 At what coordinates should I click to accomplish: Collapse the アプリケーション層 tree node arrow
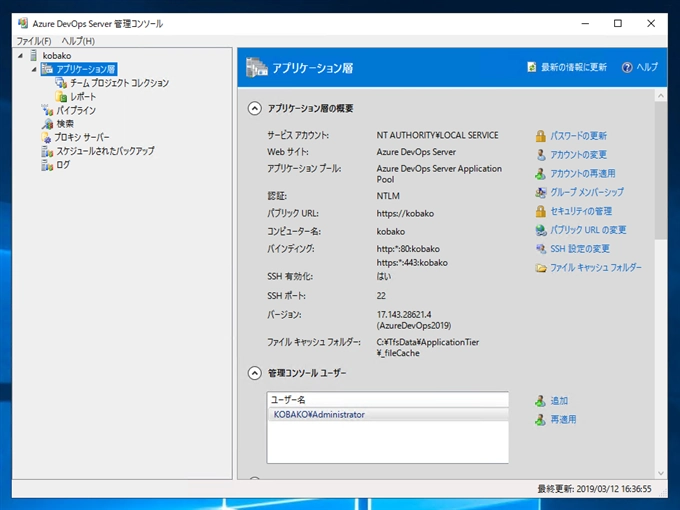(x=34, y=69)
